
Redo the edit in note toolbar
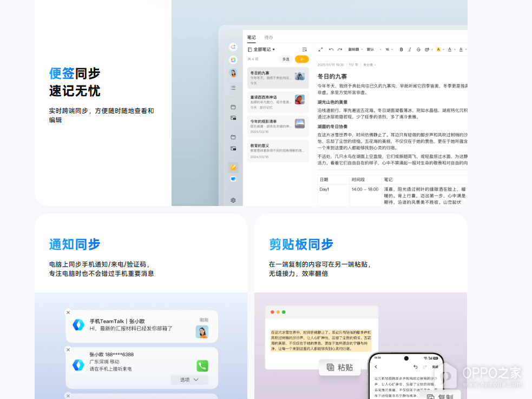coord(340,50)
